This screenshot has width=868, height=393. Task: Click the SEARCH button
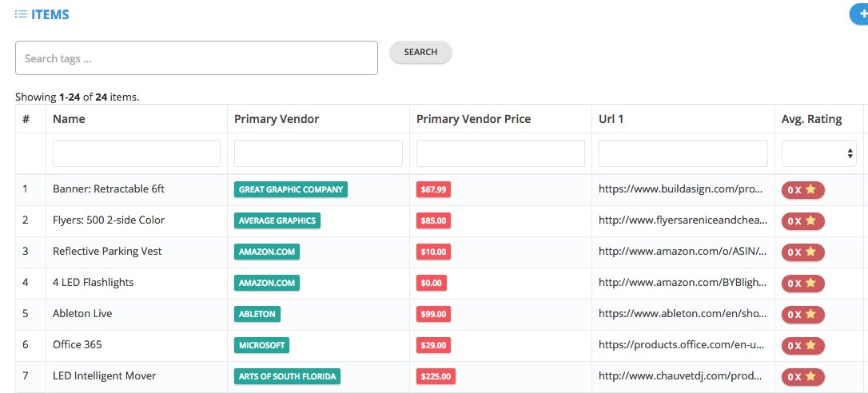420,52
